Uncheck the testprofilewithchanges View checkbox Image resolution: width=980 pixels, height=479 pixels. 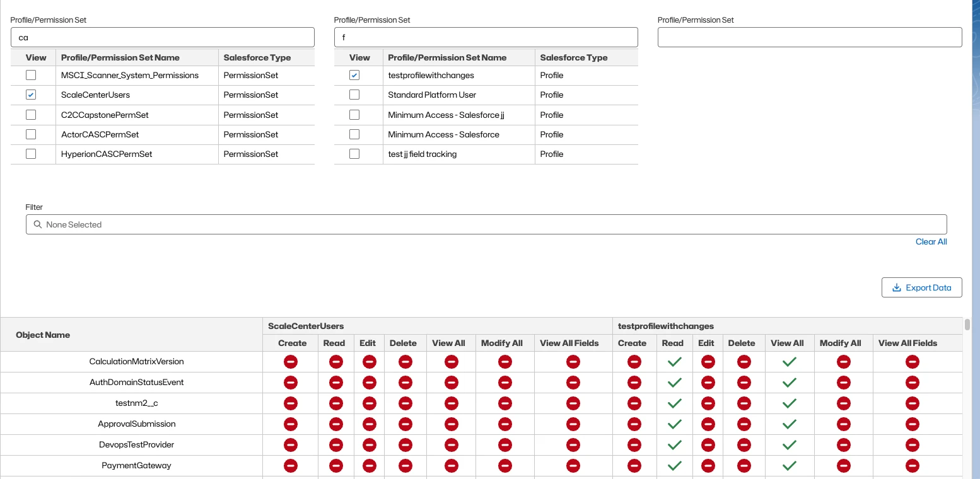354,75
